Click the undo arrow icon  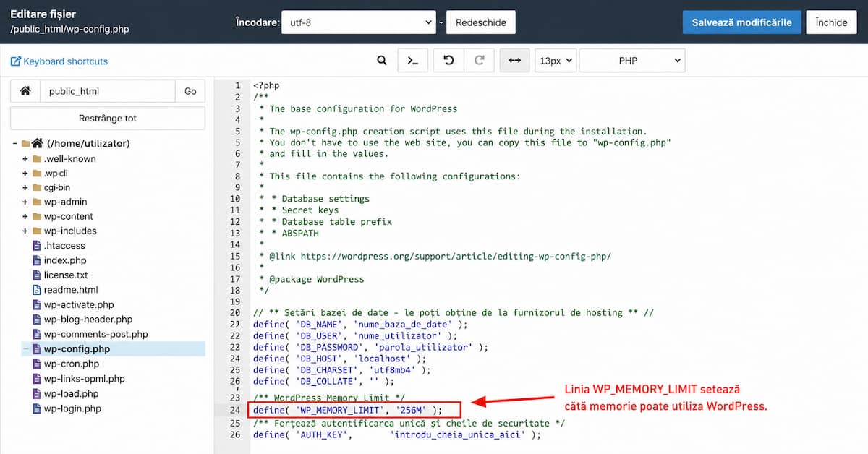click(x=448, y=61)
